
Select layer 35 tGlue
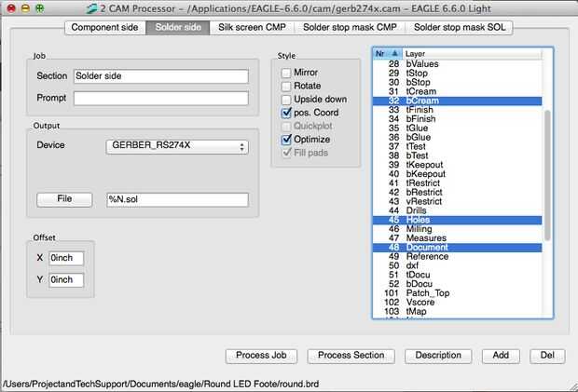pyautogui.click(x=458, y=128)
